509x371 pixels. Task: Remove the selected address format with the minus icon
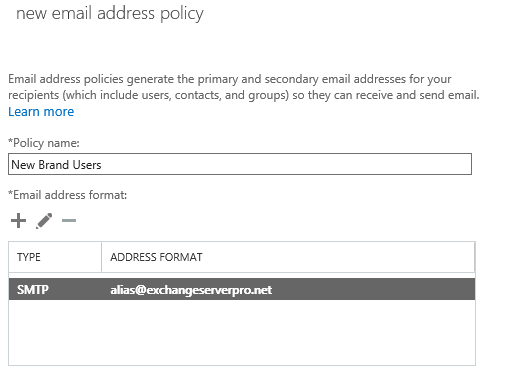(x=69, y=220)
